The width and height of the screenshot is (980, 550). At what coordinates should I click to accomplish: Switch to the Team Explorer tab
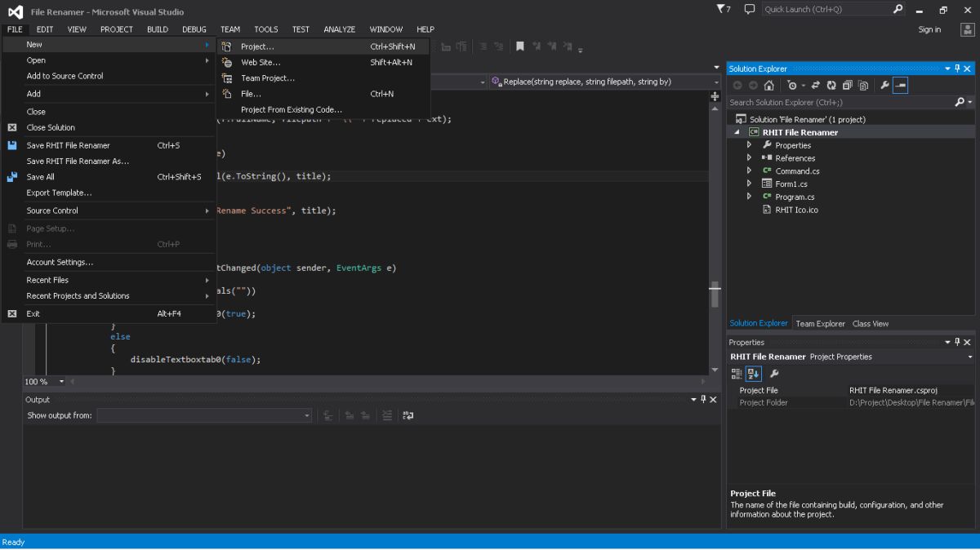tap(820, 323)
